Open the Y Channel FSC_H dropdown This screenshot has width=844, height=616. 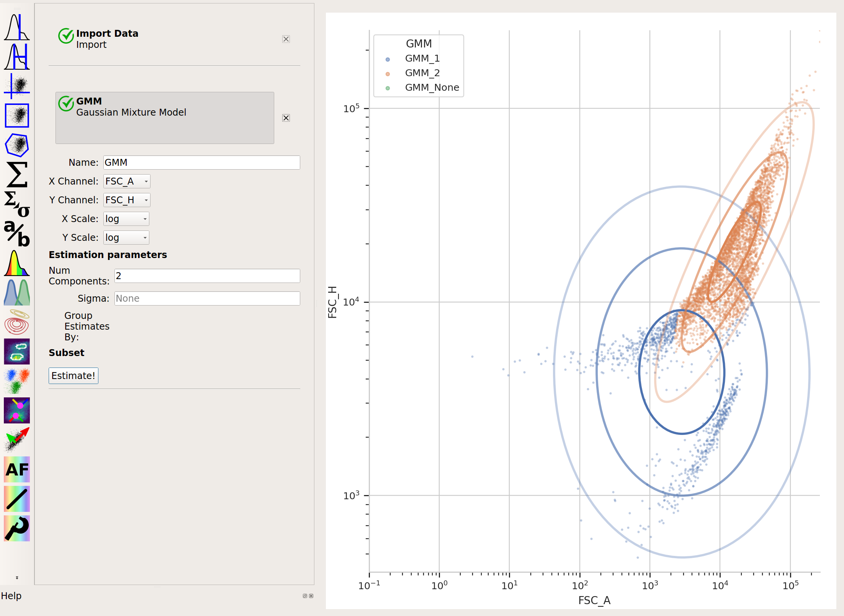[x=127, y=200]
